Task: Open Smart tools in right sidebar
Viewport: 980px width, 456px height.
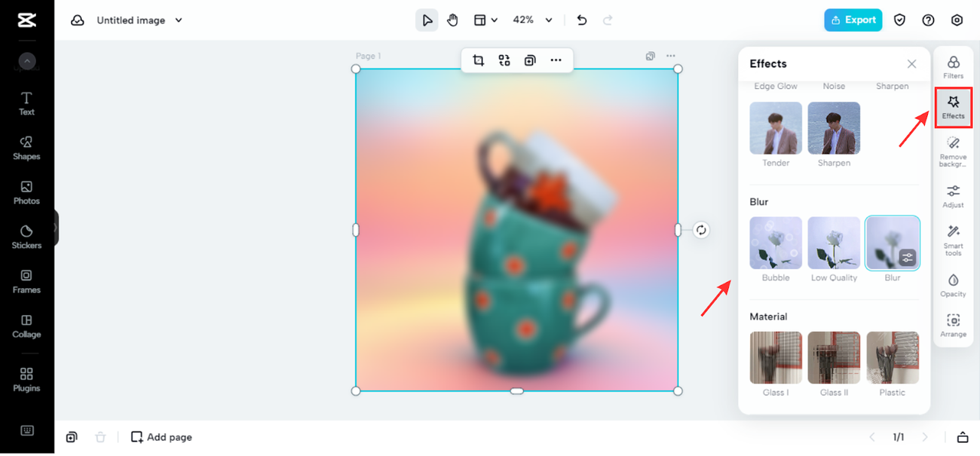Action: click(x=953, y=241)
